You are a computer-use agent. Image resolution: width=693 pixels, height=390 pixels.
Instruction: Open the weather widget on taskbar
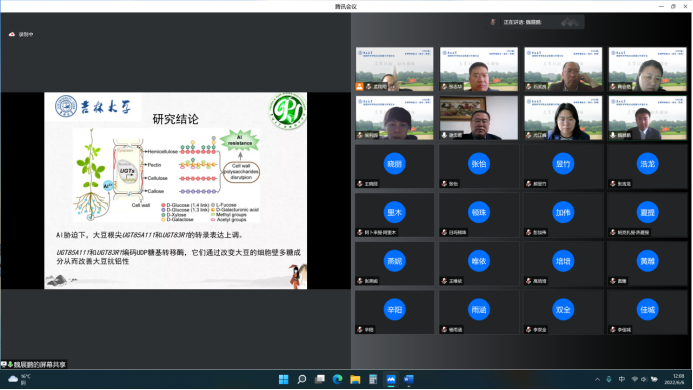(x=19, y=379)
